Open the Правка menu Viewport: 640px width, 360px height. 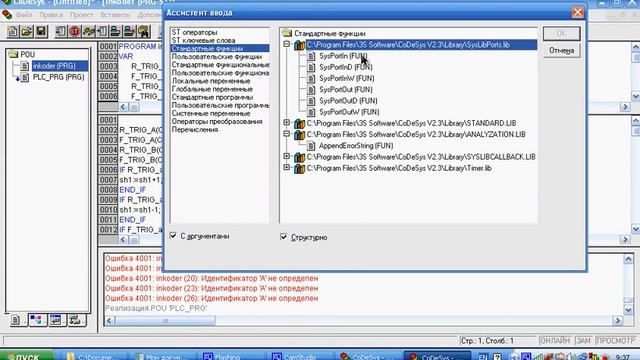51,15
